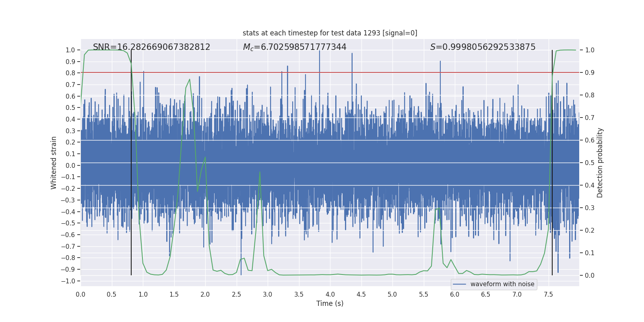Select the Whitened strain tick label −0.3
The width and height of the screenshot is (644, 322).
(68, 200)
